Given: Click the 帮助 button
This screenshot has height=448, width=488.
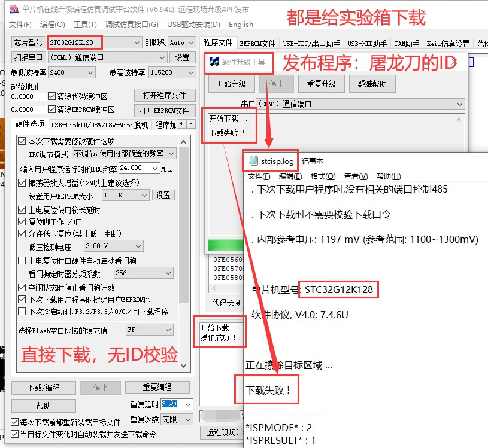Looking at the screenshot, I should (x=44, y=406).
